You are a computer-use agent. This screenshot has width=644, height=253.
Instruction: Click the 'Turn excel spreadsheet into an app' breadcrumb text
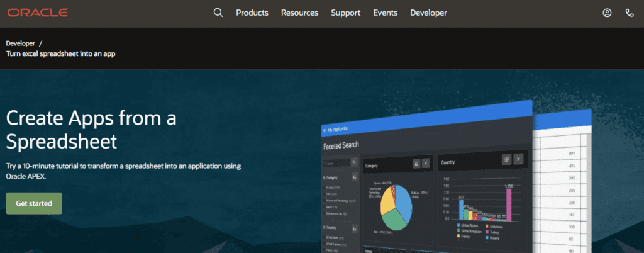(x=60, y=53)
